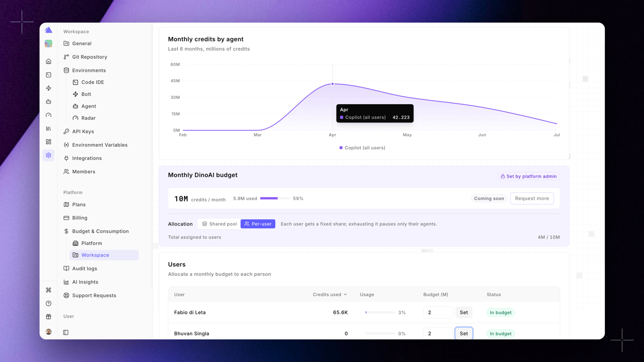Open the gift icon in the rail
644x362 pixels.
click(x=49, y=317)
